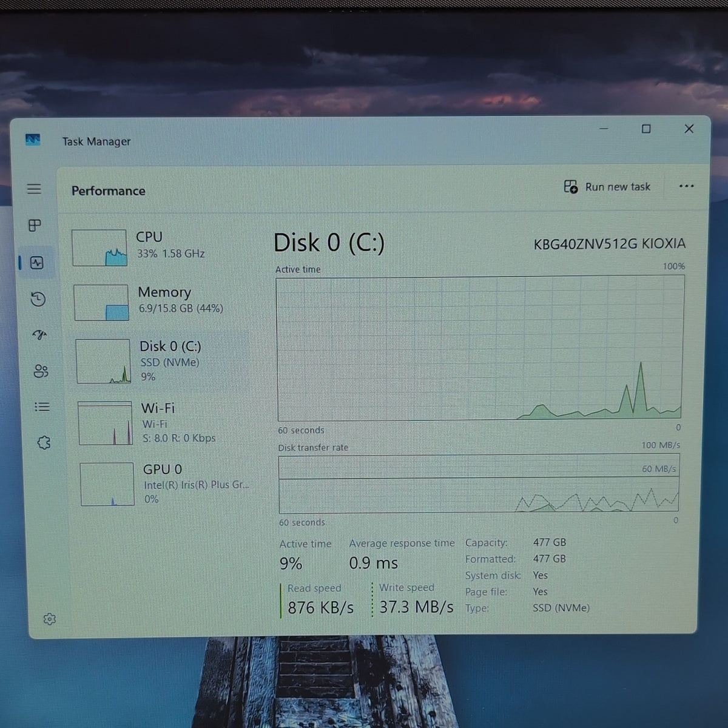Open the App history page icon
728x728 pixels.
[x=38, y=298]
